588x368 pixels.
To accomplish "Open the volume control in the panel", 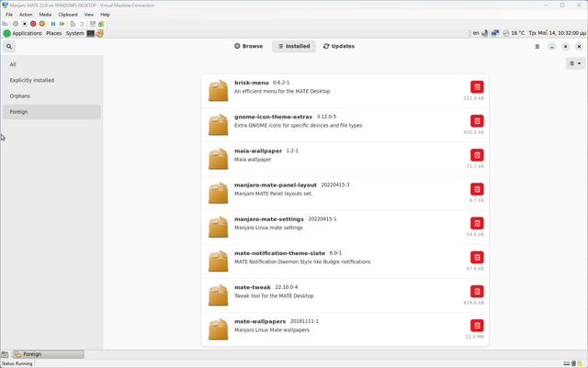I will (485, 33).
